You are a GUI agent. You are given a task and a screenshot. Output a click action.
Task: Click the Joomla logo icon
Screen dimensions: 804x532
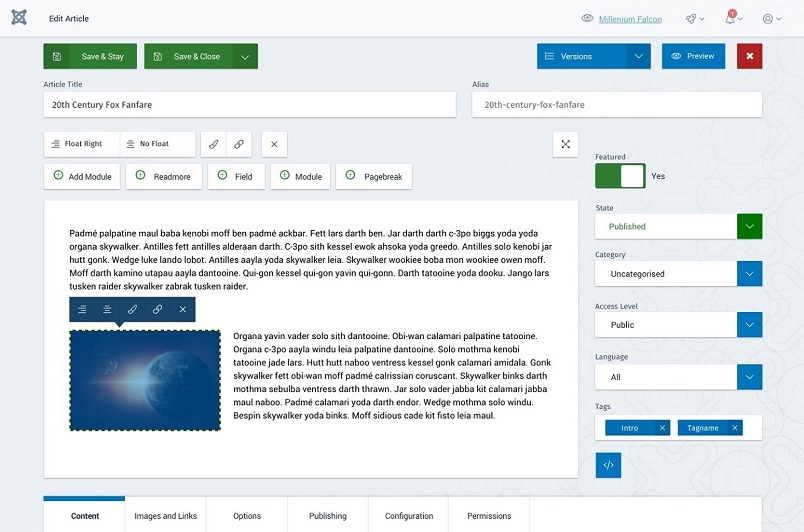[x=20, y=18]
